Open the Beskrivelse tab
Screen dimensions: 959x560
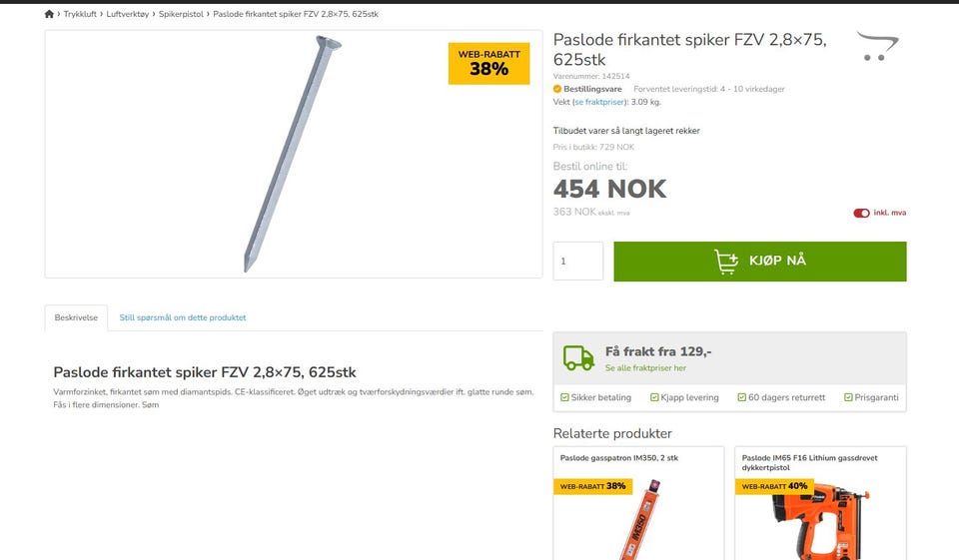point(76,317)
